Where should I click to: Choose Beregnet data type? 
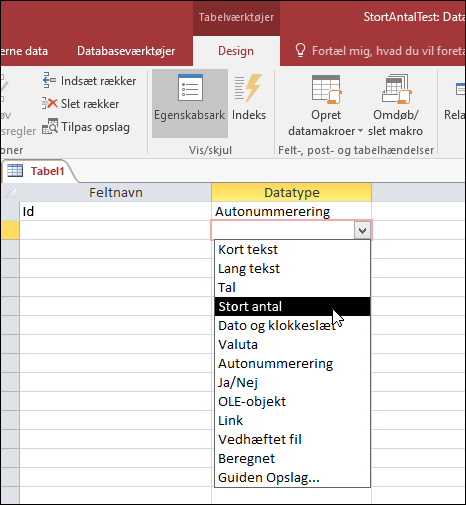coord(292,458)
